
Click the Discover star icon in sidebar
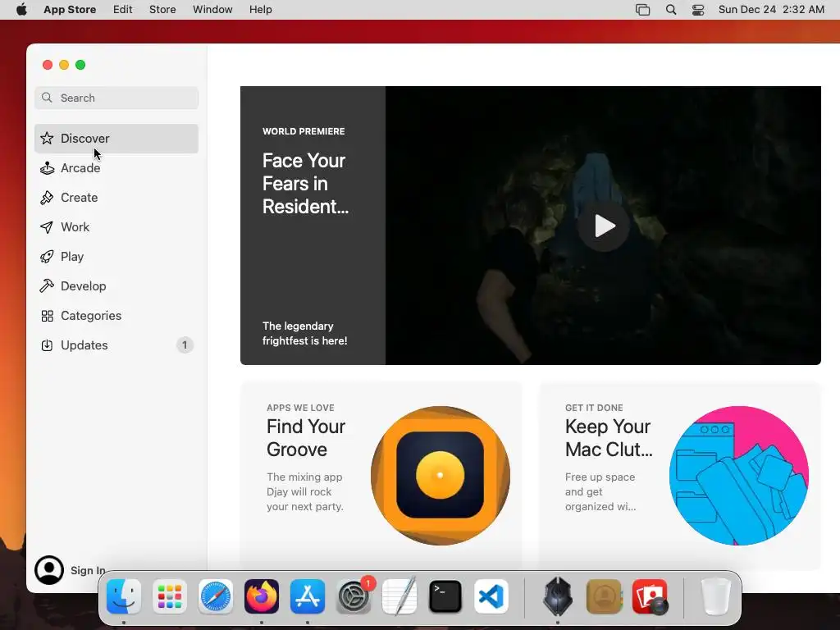[x=47, y=138]
